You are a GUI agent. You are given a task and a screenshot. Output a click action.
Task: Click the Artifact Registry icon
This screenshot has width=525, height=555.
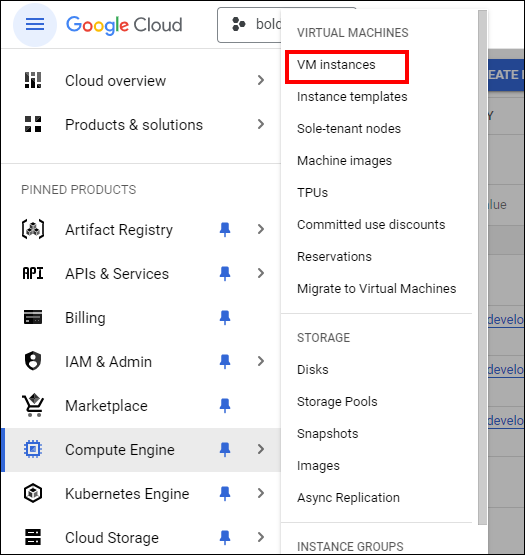[x=33, y=229]
